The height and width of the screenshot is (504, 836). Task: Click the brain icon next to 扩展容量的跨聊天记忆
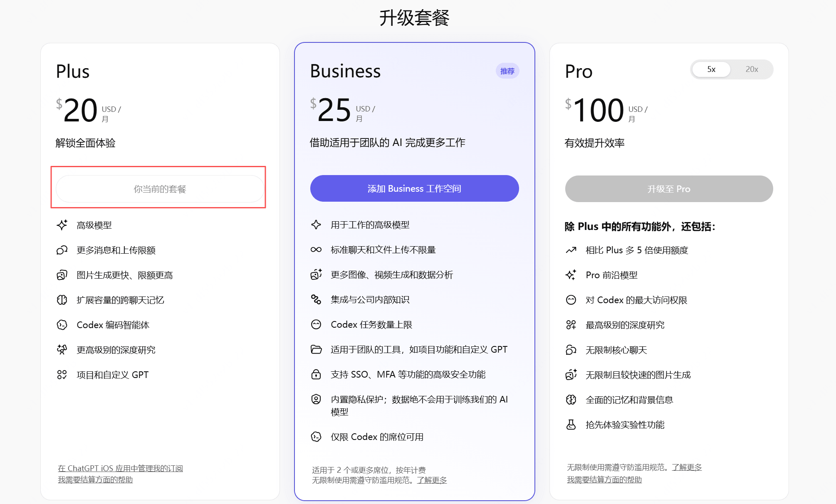[62, 300]
